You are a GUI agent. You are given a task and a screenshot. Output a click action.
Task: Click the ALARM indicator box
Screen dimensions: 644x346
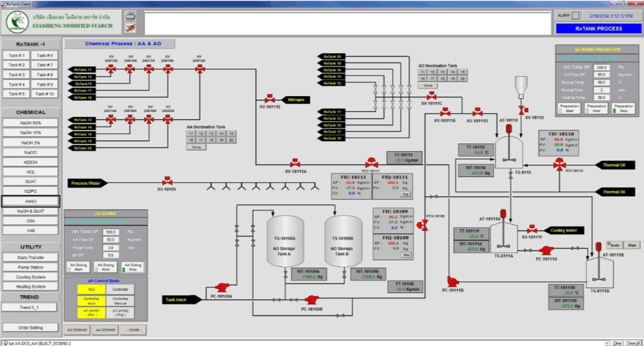tap(575, 15)
